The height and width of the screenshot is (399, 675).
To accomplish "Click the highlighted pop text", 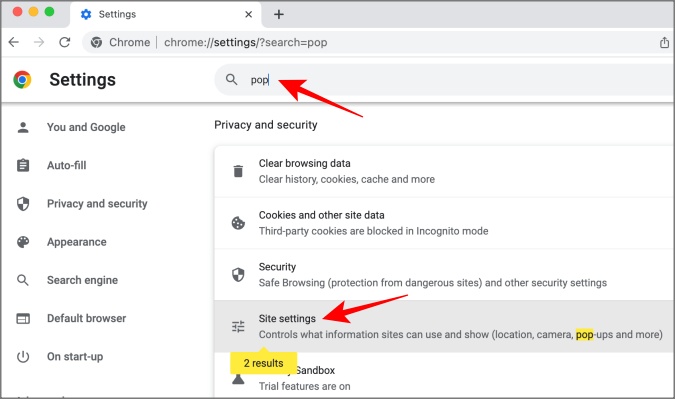I will click(x=585, y=334).
